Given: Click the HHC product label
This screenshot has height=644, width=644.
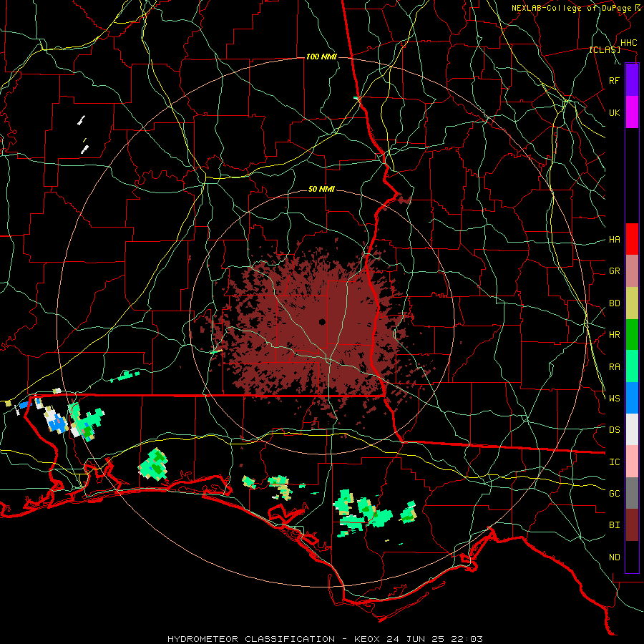Looking at the screenshot, I should 628,43.
